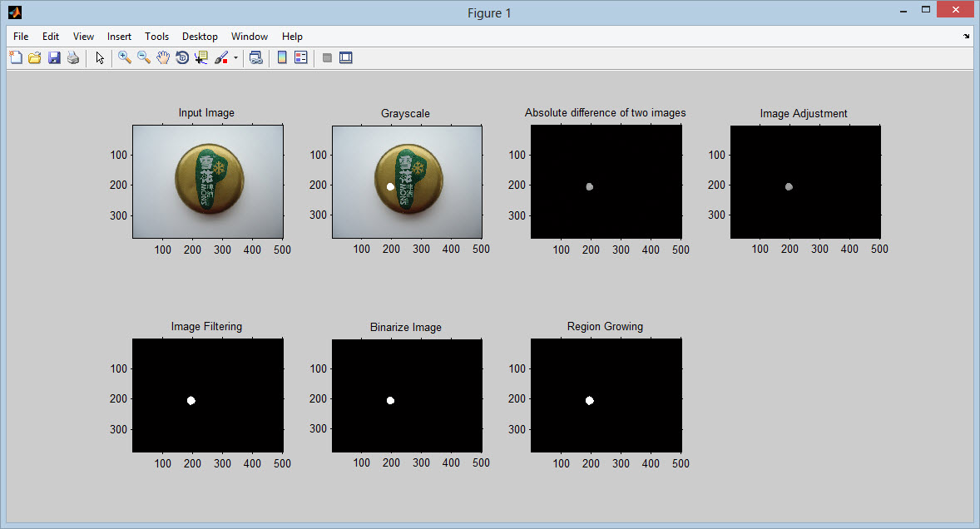Open the File menu
Image resolution: width=980 pixels, height=529 pixels.
pyautogui.click(x=21, y=37)
